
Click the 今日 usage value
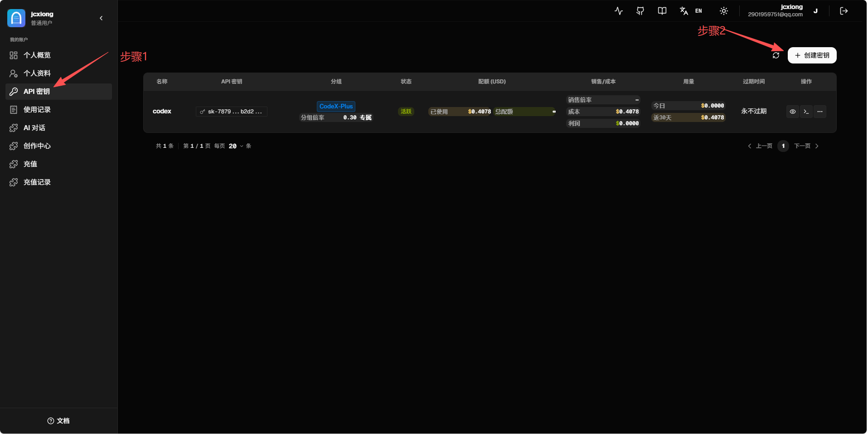[x=689, y=106]
